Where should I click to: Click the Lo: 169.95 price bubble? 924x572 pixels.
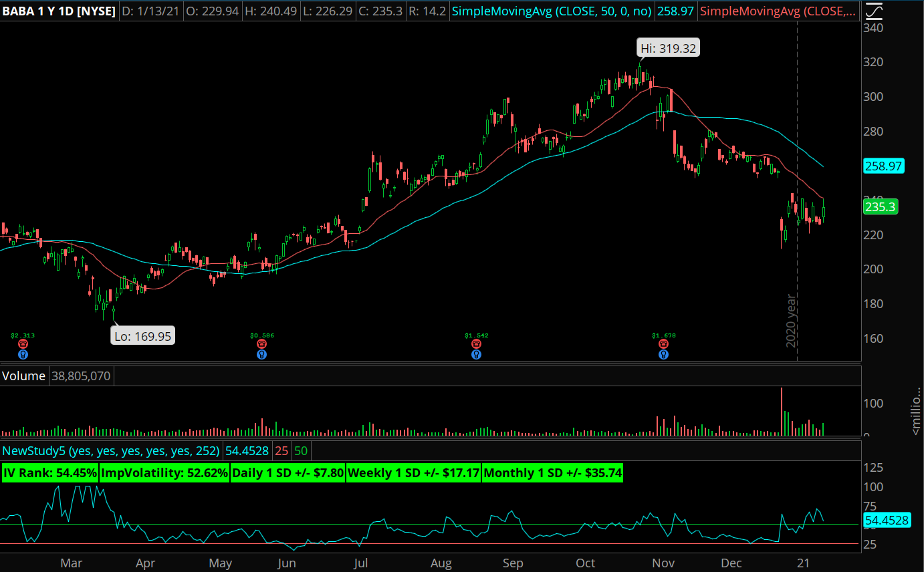(x=143, y=336)
